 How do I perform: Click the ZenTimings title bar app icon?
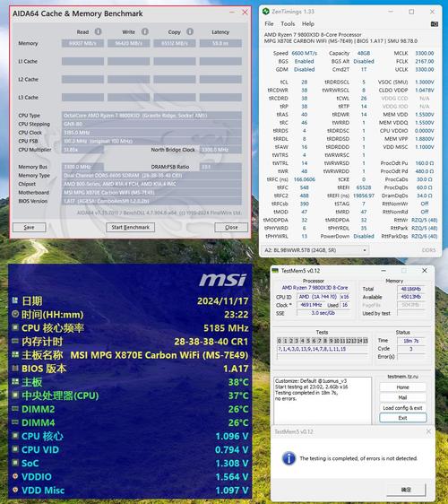[x=265, y=12]
